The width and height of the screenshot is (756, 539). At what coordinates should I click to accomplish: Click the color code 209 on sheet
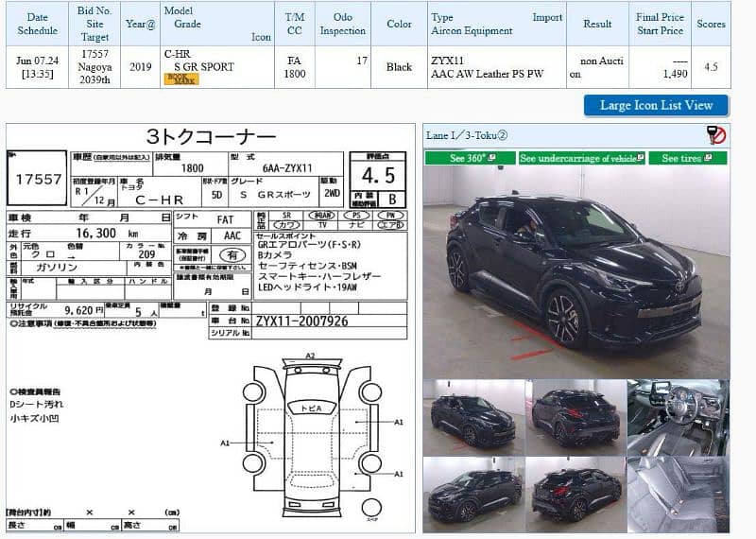(x=146, y=254)
